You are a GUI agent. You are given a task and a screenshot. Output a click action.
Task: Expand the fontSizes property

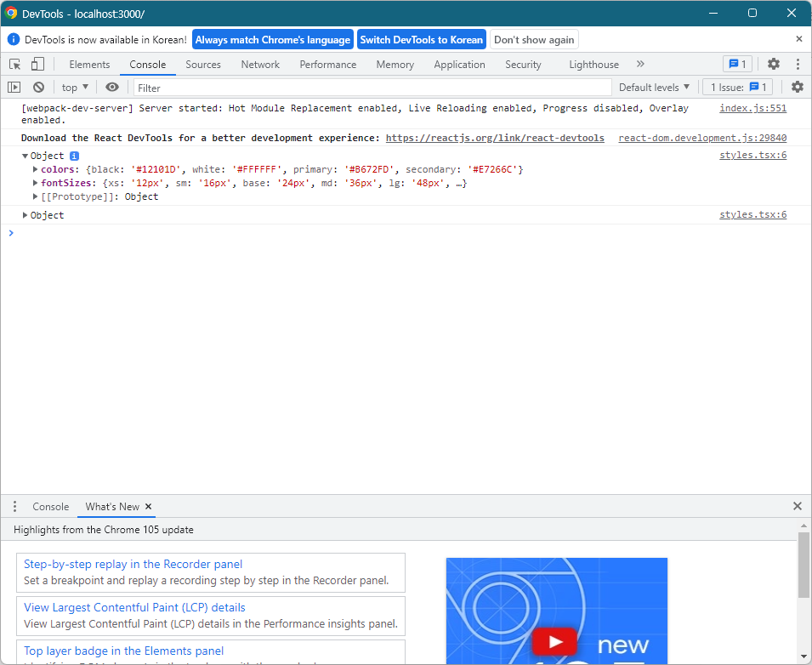pos(35,183)
